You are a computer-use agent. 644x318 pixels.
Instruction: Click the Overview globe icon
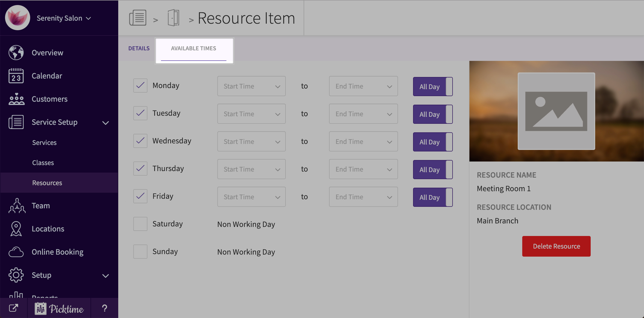(x=16, y=53)
